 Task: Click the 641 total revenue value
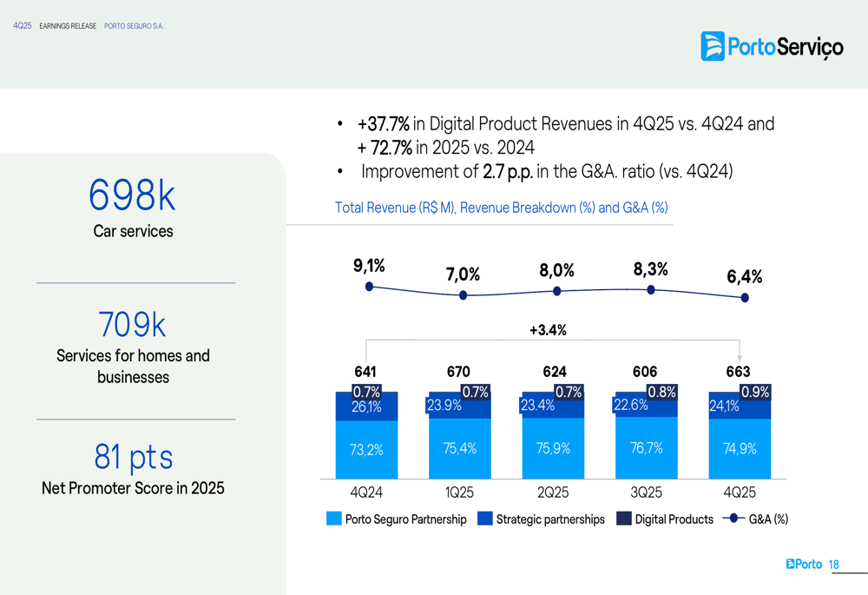click(365, 372)
